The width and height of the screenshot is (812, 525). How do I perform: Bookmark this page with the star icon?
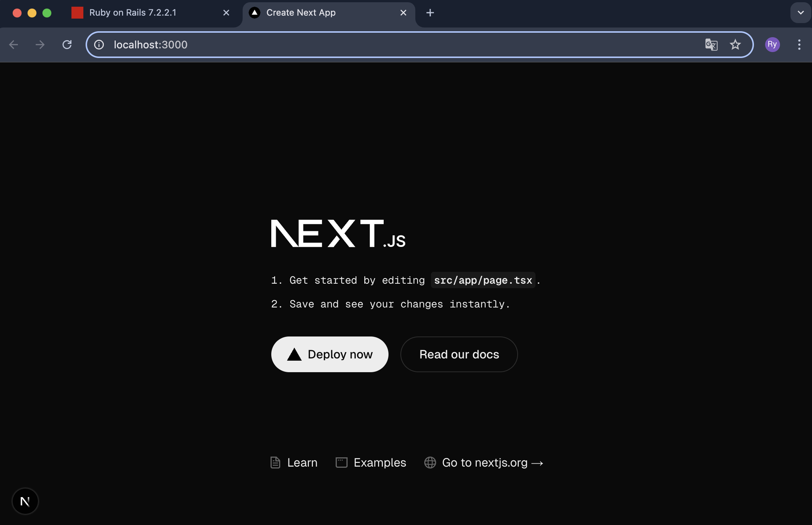(x=735, y=45)
